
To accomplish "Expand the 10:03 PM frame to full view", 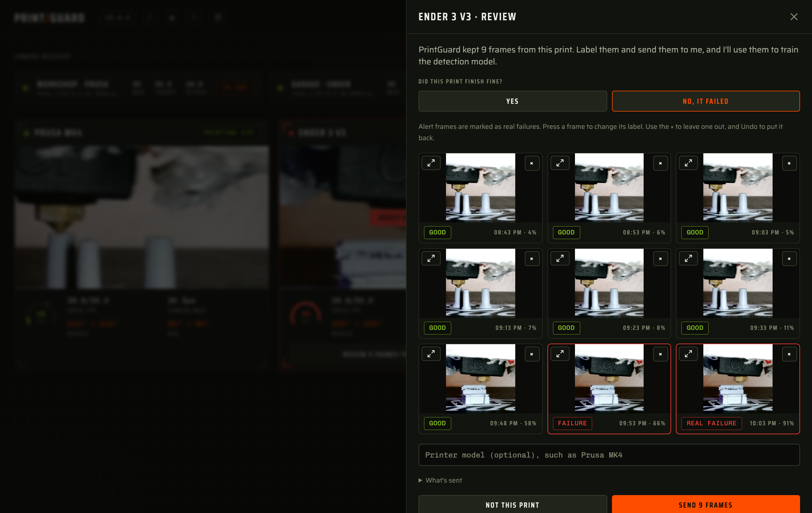I will (x=688, y=354).
